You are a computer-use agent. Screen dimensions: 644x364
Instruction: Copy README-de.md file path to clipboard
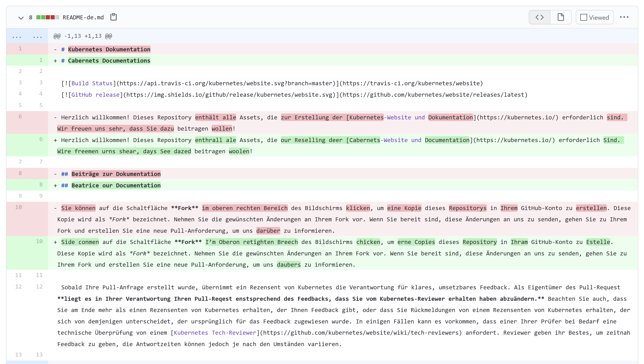coord(114,17)
